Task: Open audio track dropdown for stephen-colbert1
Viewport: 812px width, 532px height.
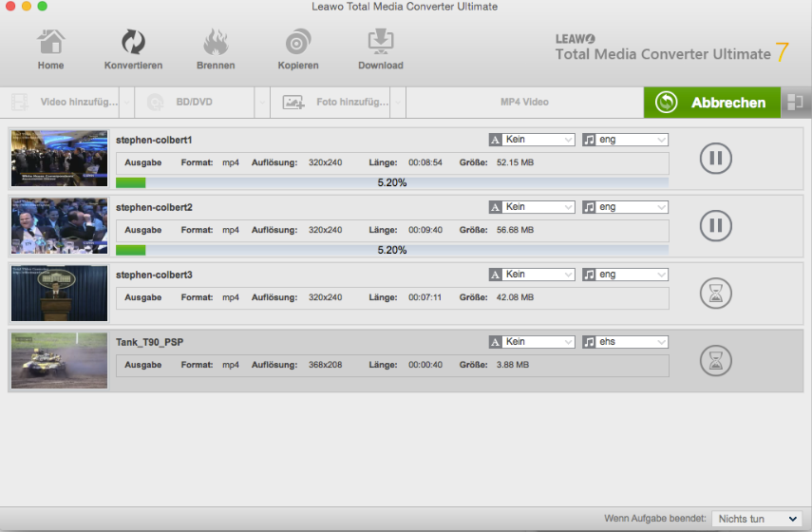Action: tap(632, 140)
